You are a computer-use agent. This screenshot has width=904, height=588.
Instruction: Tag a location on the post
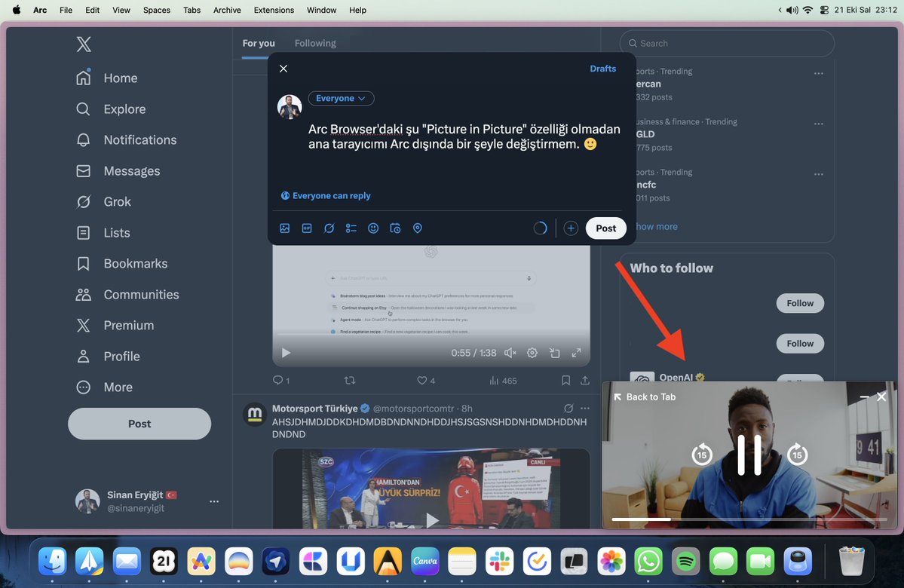pos(418,228)
